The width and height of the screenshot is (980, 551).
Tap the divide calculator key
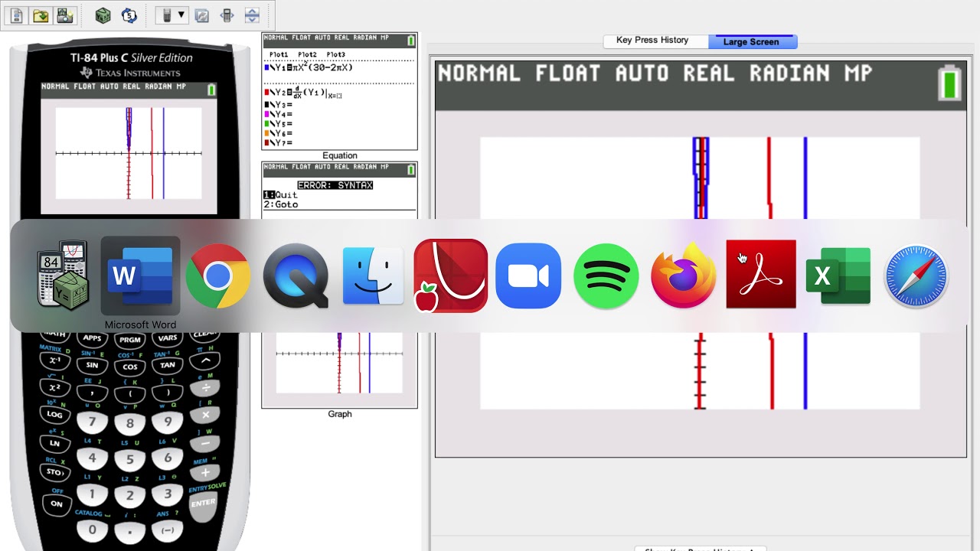[x=205, y=388]
